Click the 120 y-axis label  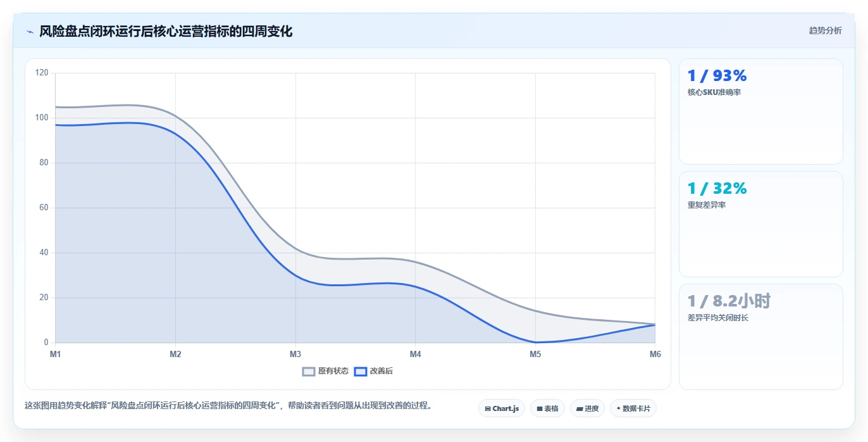[42, 73]
